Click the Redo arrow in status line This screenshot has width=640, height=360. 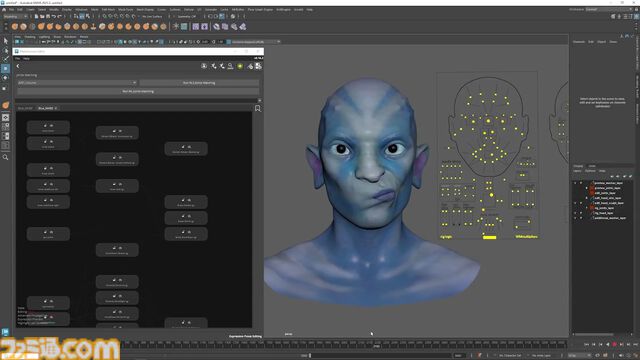pyautogui.click(x=59, y=16)
